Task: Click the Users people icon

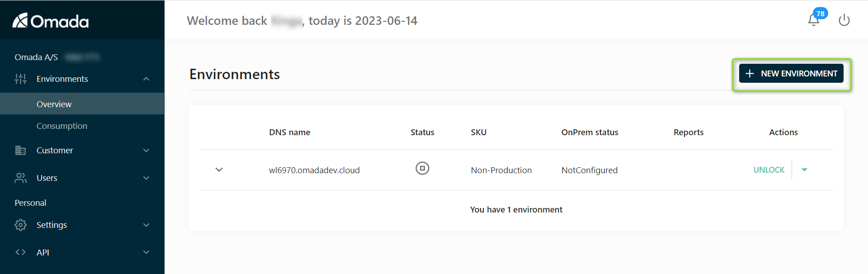Action: point(20,178)
